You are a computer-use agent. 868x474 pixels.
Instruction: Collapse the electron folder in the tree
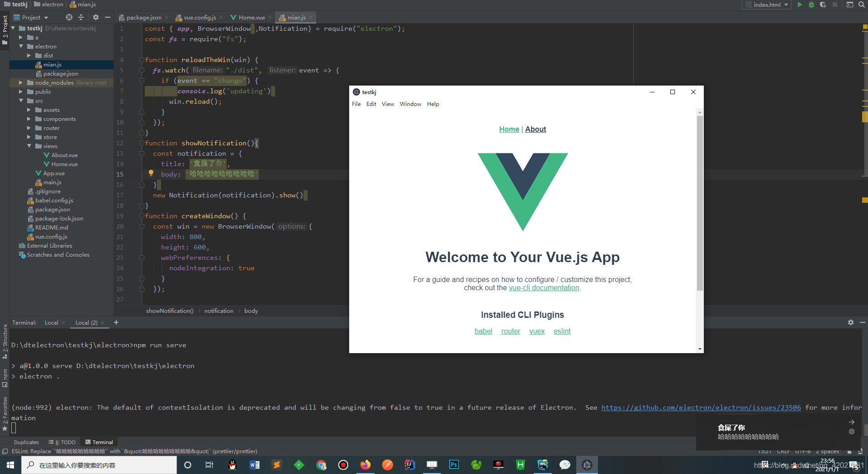pyautogui.click(x=21, y=46)
